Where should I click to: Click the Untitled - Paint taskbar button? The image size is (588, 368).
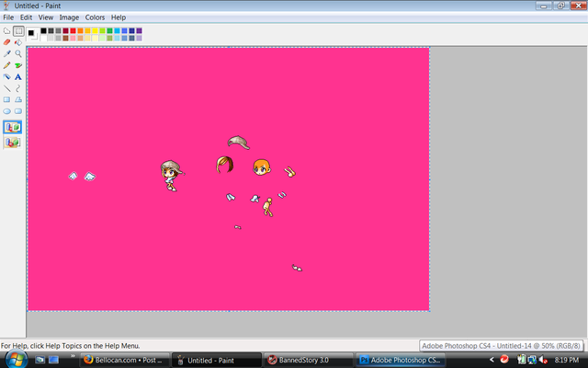click(x=217, y=360)
